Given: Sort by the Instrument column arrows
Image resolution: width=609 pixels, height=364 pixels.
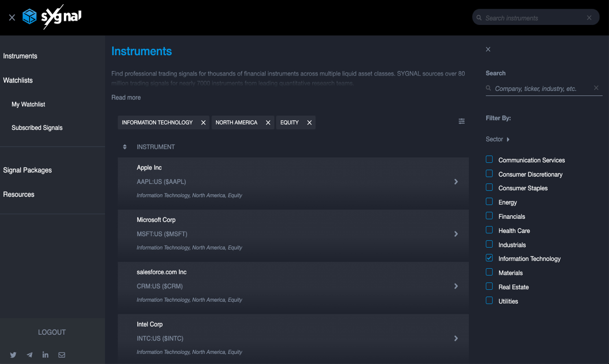Looking at the screenshot, I should point(125,147).
